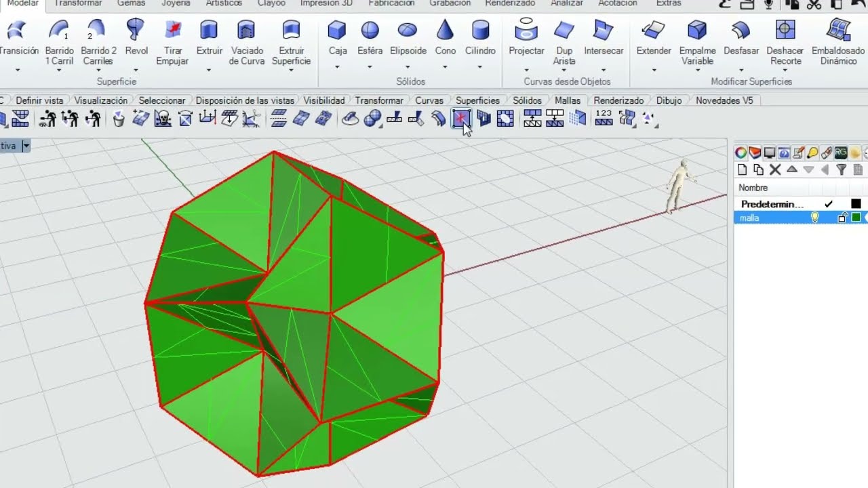
Task: Open the Caja dropdown arrow
Action: point(337,67)
